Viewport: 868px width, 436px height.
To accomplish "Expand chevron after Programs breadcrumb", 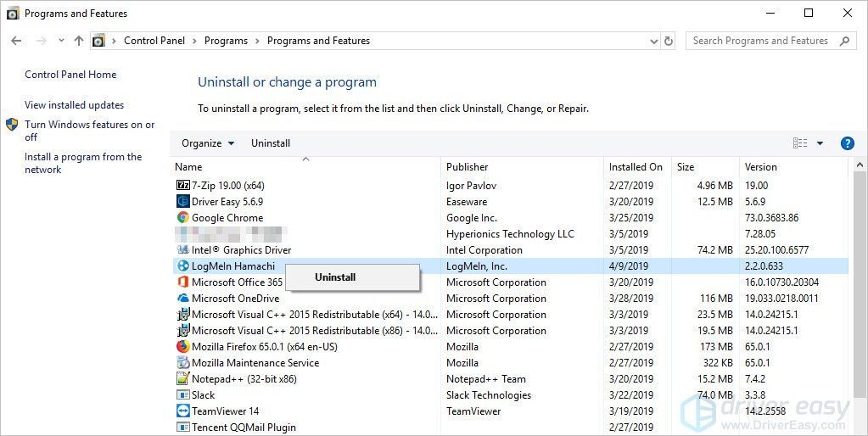I will click(257, 41).
